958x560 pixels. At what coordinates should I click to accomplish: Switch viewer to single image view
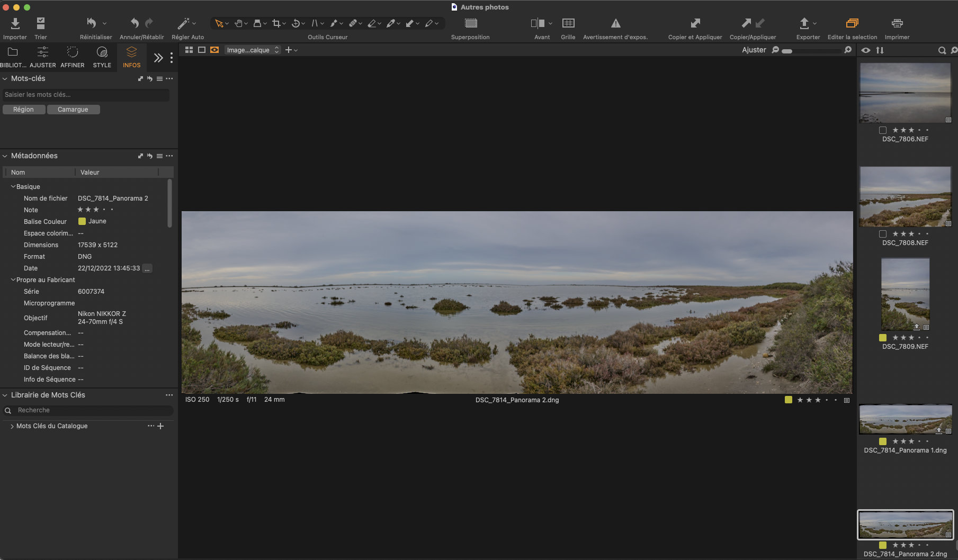click(202, 50)
